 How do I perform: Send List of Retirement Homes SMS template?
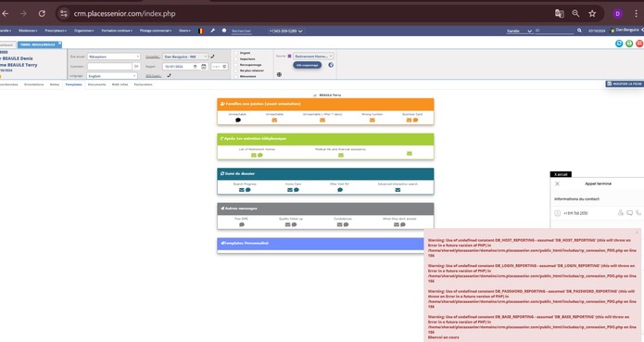tap(260, 155)
